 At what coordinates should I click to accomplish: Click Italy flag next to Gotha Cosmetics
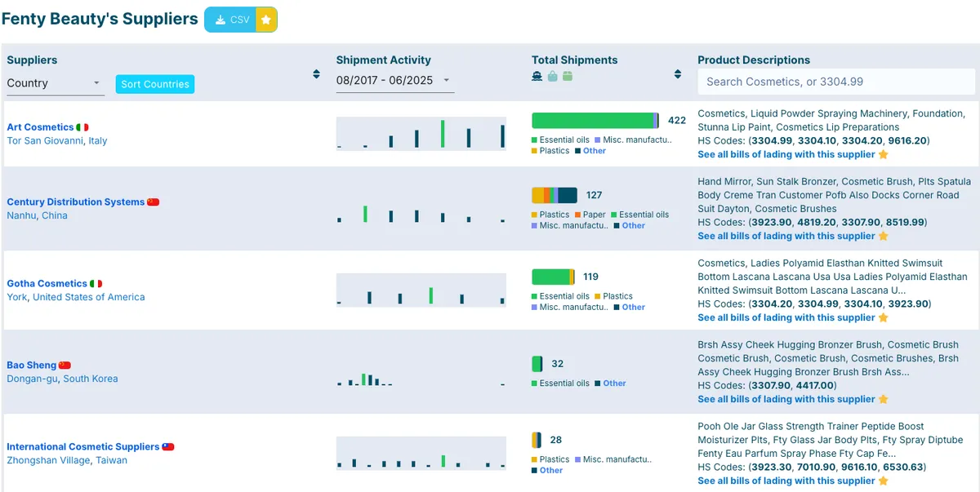pyautogui.click(x=96, y=283)
